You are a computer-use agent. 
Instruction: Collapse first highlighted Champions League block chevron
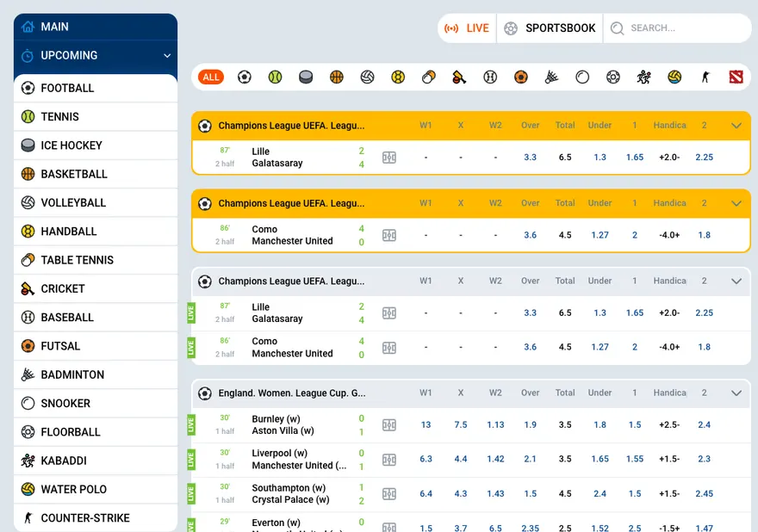click(736, 126)
